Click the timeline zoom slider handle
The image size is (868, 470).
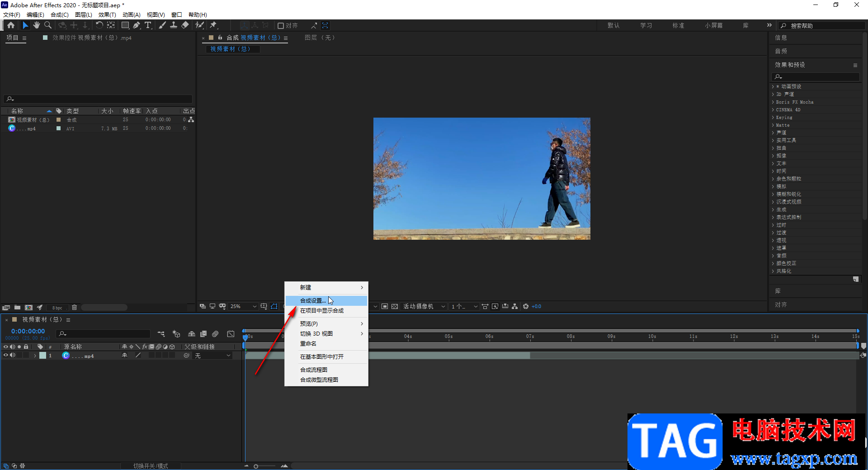tap(256, 466)
